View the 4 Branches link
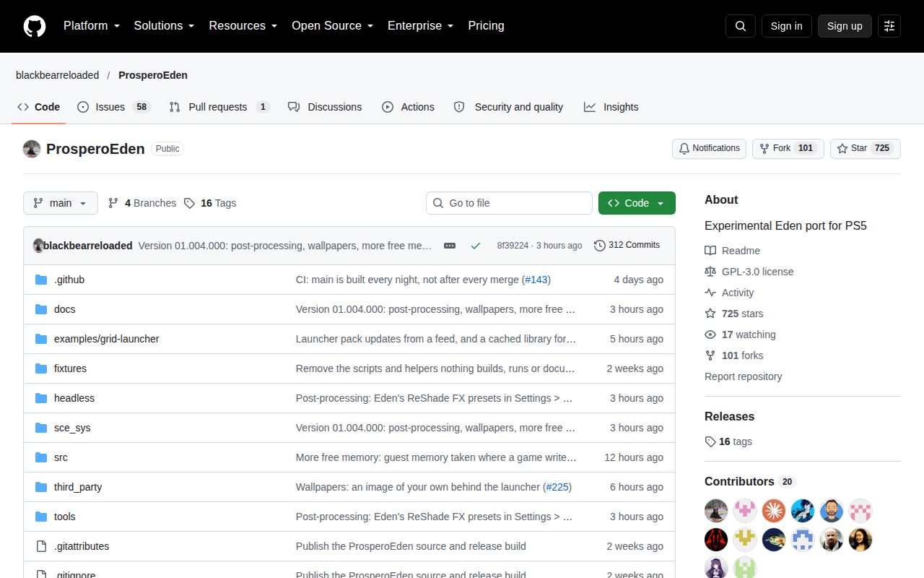This screenshot has height=578, width=924. (142, 203)
